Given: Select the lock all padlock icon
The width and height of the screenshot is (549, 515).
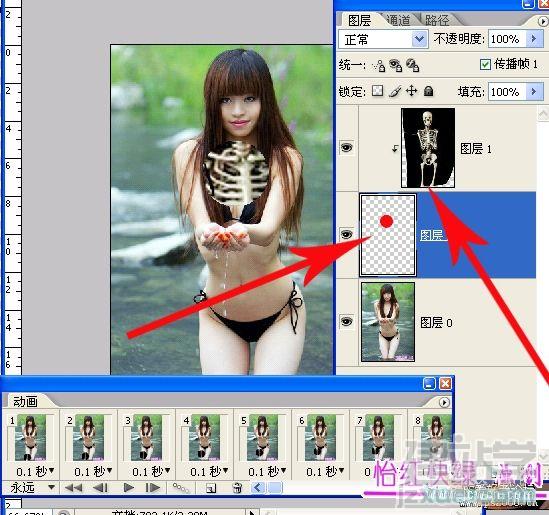Looking at the screenshot, I should point(428,91).
